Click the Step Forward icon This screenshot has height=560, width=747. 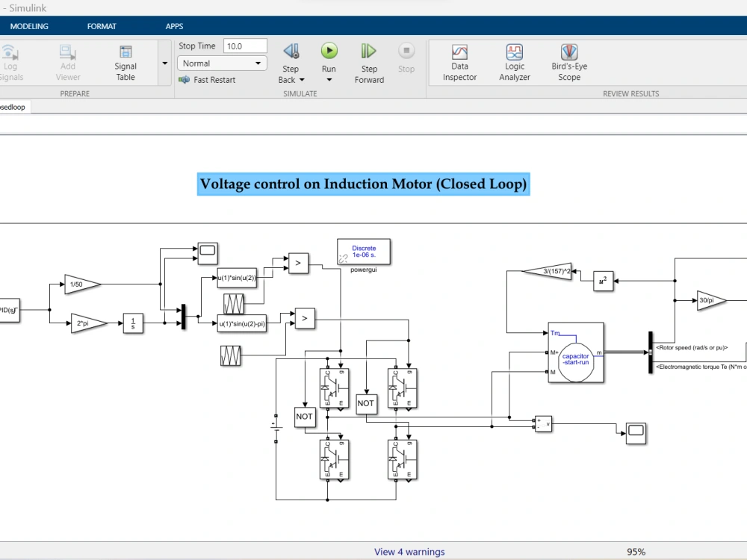(368, 52)
